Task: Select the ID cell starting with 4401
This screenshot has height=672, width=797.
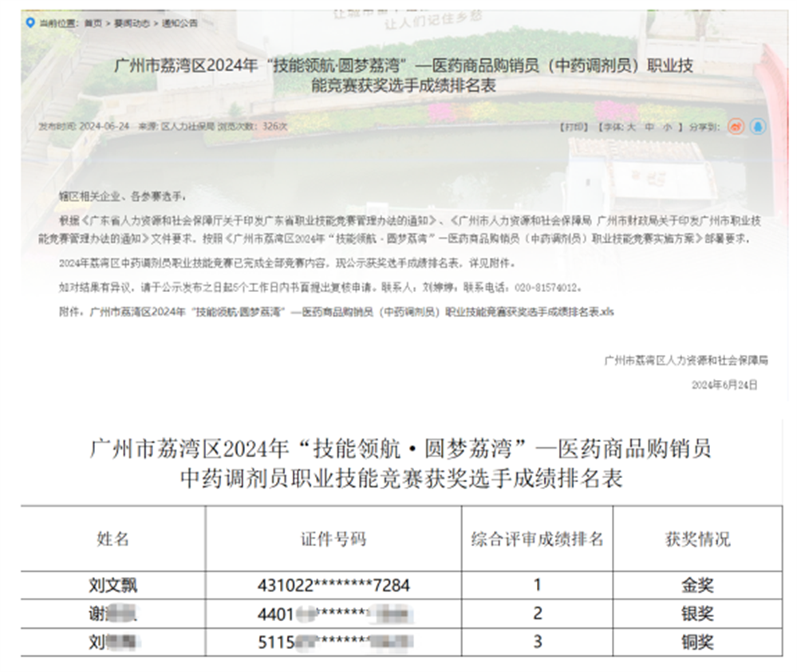Action: click(334, 614)
